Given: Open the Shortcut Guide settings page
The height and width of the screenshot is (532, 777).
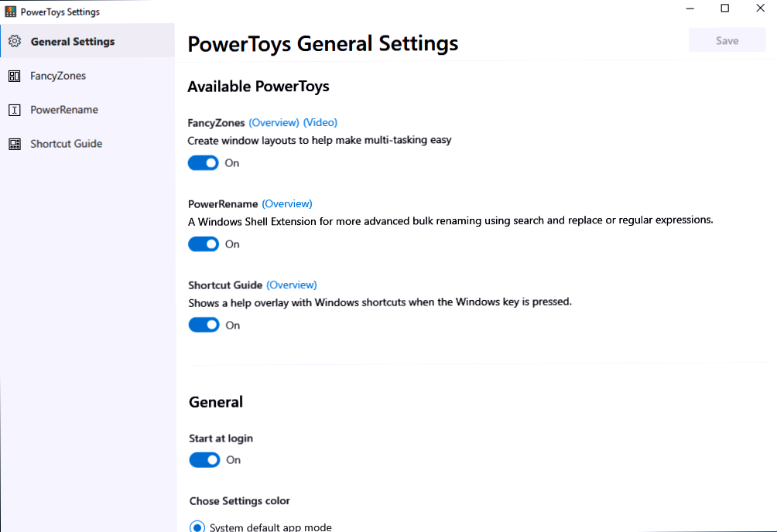Looking at the screenshot, I should (66, 143).
